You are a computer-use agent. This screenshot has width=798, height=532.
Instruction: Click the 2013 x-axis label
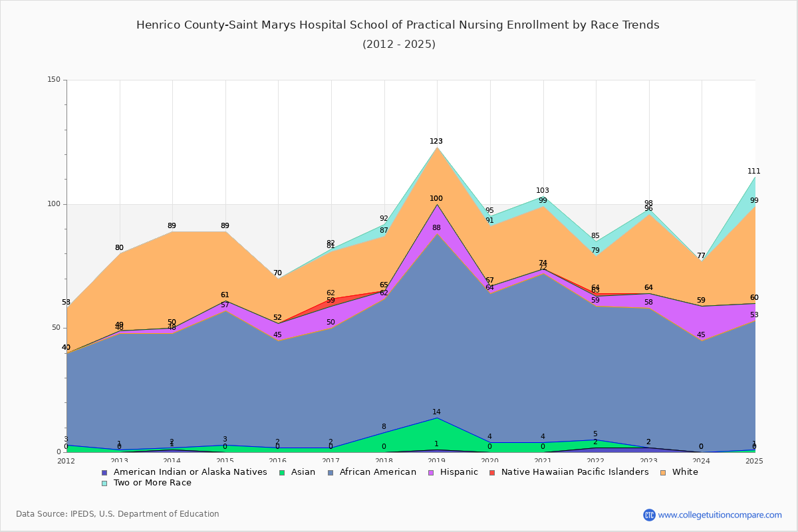(x=119, y=461)
